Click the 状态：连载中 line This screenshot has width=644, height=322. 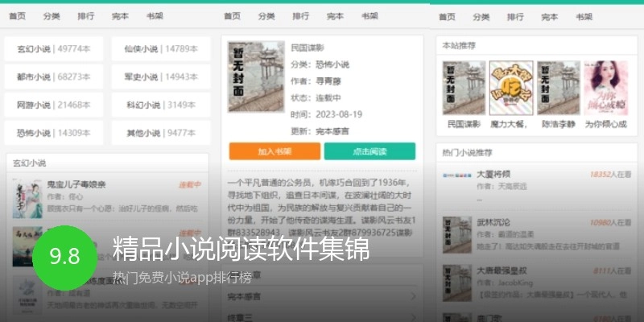pyautogui.click(x=316, y=97)
